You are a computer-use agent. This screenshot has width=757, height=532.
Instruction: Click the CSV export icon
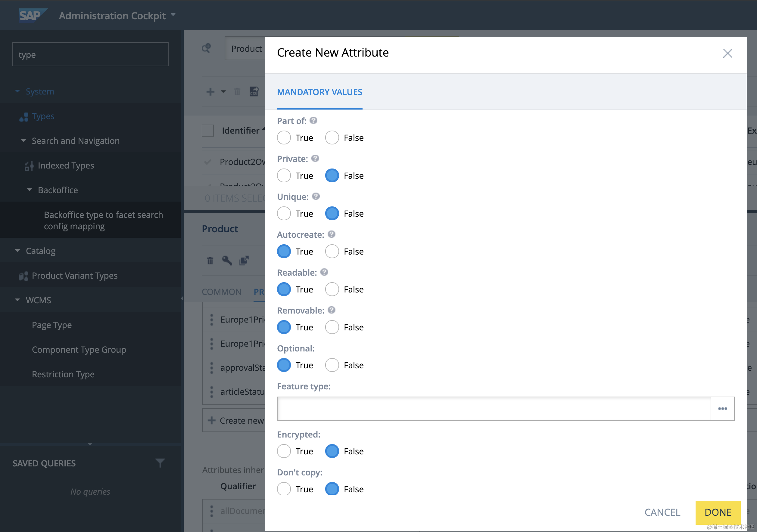254,91
